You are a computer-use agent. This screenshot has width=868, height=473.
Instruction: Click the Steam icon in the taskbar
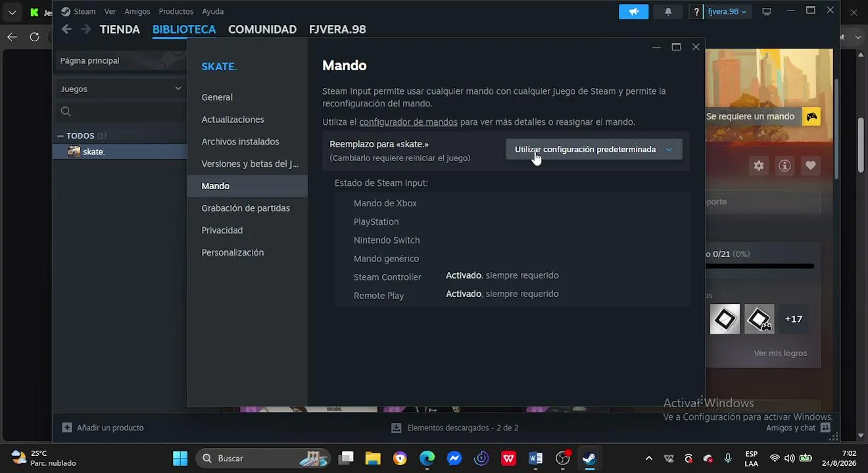click(589, 459)
